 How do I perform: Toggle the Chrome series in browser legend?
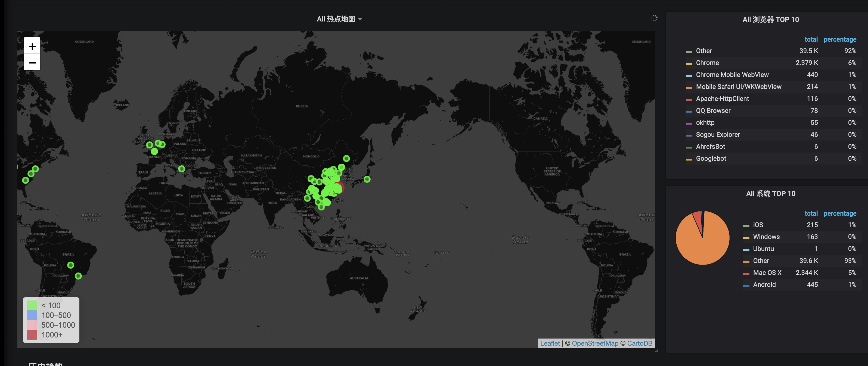(707, 63)
